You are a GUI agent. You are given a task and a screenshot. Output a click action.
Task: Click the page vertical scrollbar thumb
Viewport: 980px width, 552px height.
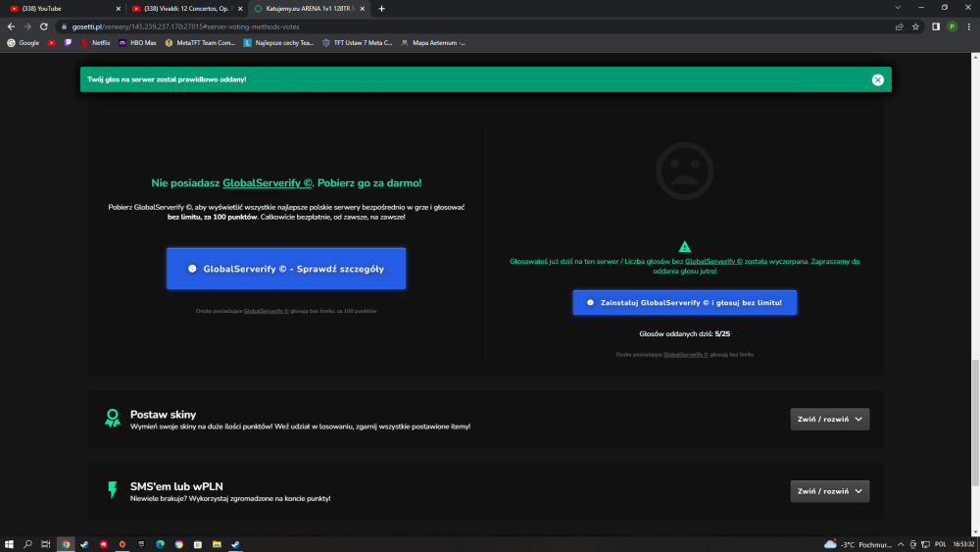(x=975, y=423)
